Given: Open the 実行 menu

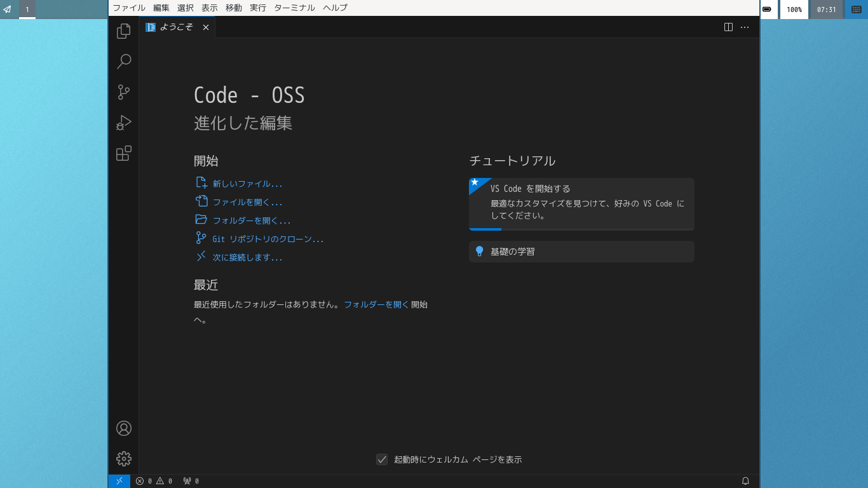Looking at the screenshot, I should [258, 8].
